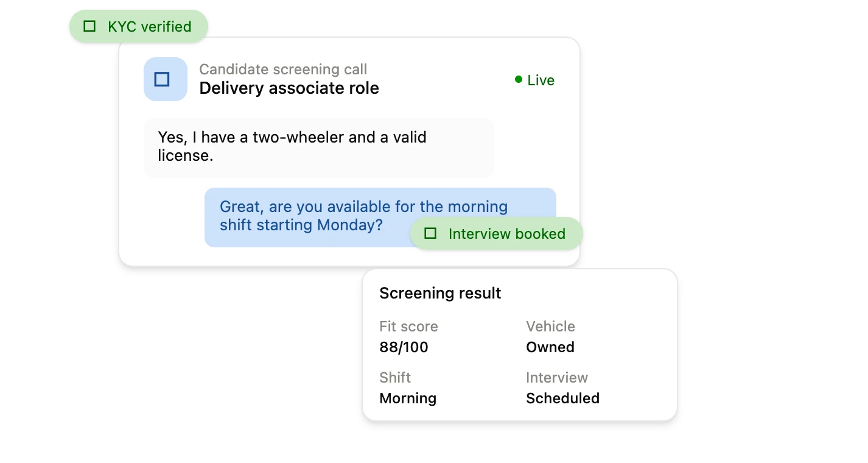The image size is (868, 463).
Task: Click the Live status label
Action: tap(541, 80)
